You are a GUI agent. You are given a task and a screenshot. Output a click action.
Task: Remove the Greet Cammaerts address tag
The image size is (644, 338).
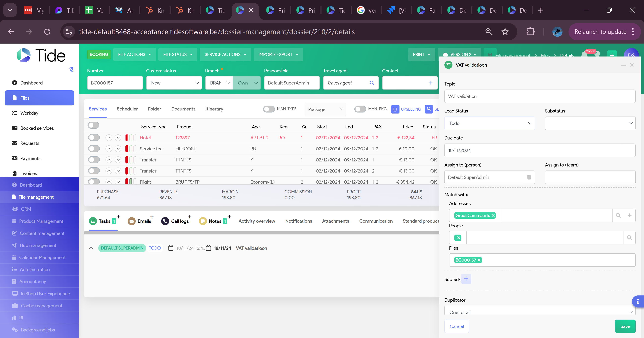coord(493,215)
